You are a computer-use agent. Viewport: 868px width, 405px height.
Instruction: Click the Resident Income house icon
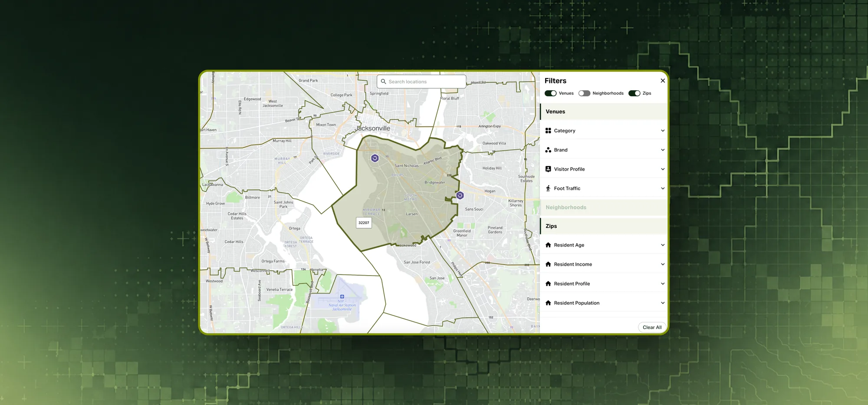pyautogui.click(x=548, y=264)
